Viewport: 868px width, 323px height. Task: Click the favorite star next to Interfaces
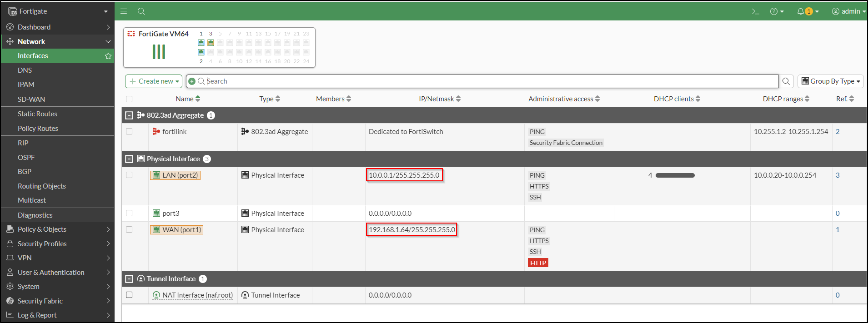[x=108, y=56]
